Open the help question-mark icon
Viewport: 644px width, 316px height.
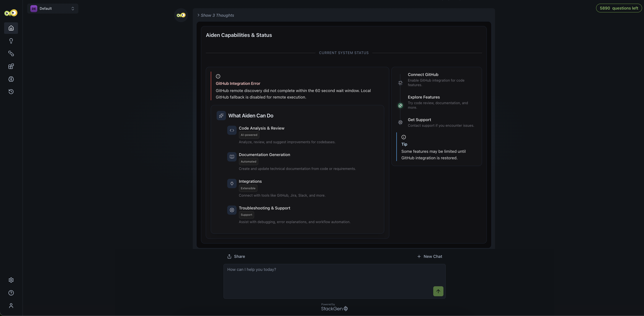pyautogui.click(x=11, y=293)
